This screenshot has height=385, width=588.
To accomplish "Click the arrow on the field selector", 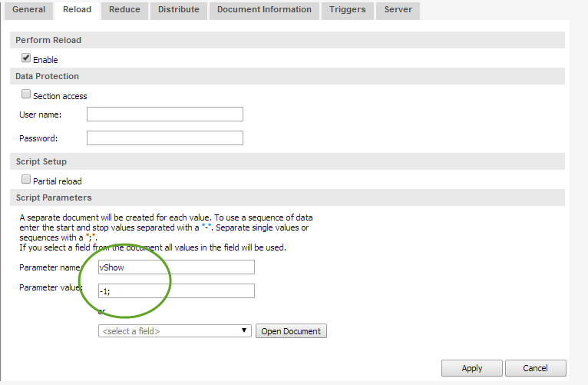I will 245,331.
